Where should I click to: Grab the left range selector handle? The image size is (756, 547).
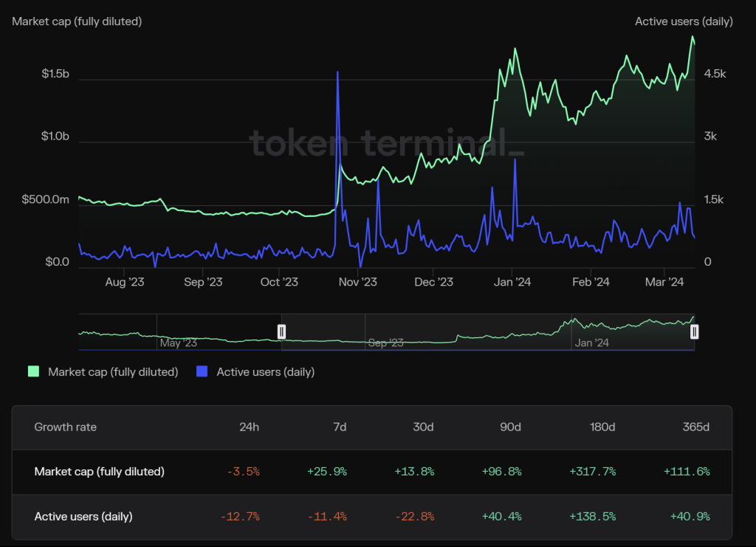point(281,331)
